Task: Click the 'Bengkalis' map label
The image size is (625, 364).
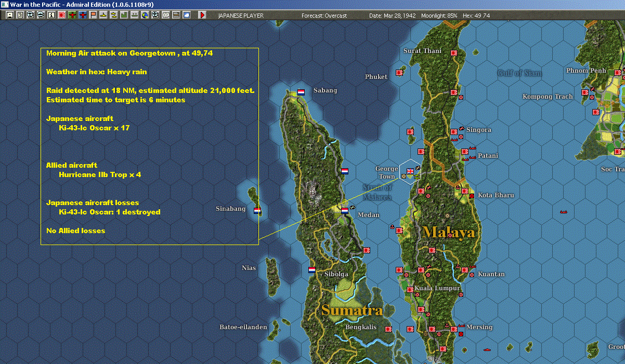Action: coord(361,327)
